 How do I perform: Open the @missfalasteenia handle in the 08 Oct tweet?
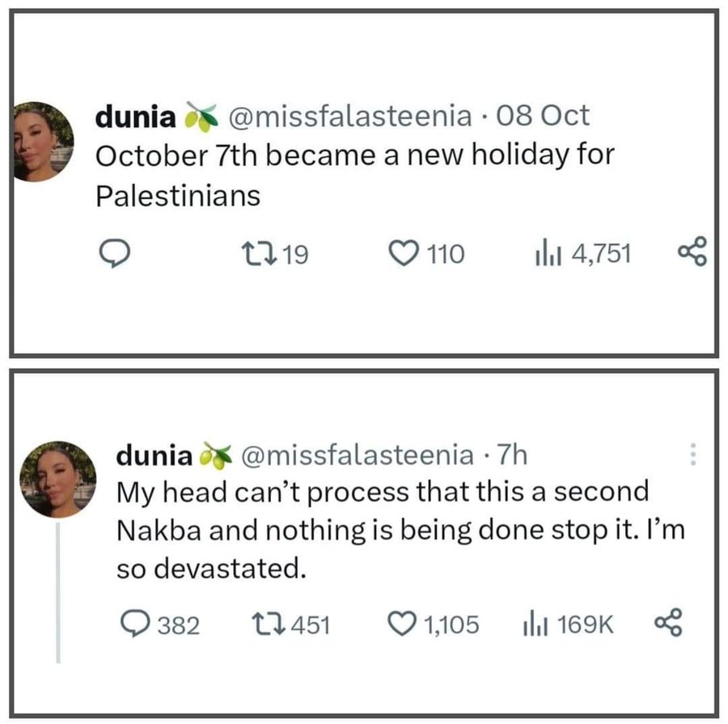(x=352, y=116)
